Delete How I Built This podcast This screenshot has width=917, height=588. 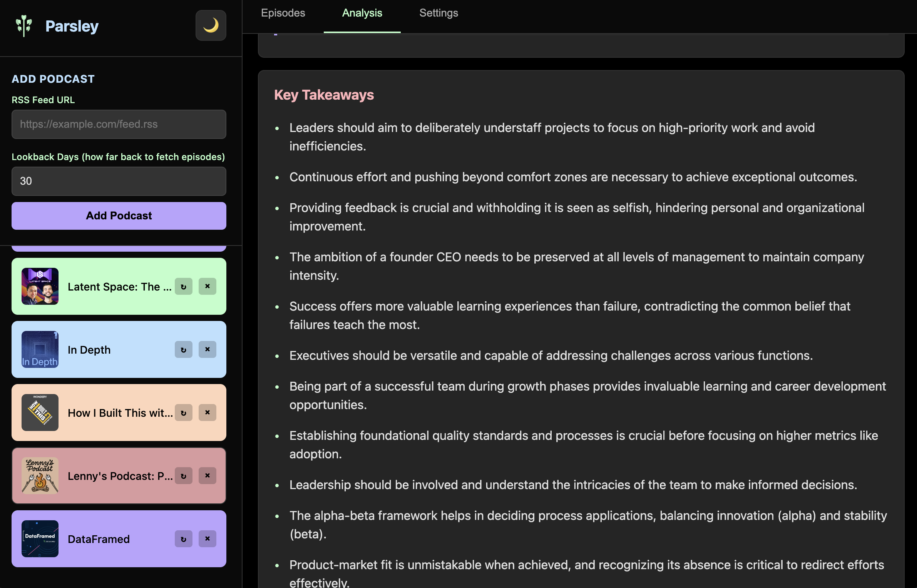coord(207,413)
